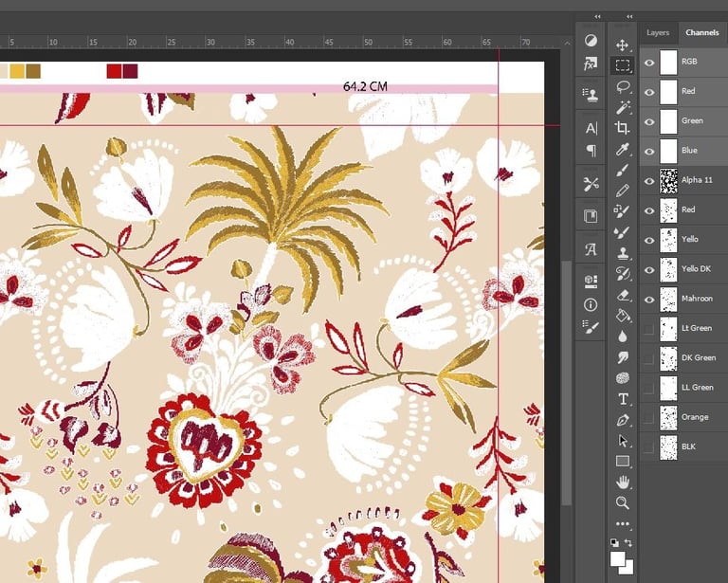Open the Libraries panel icon
This screenshot has height=583, width=728.
(x=591, y=216)
